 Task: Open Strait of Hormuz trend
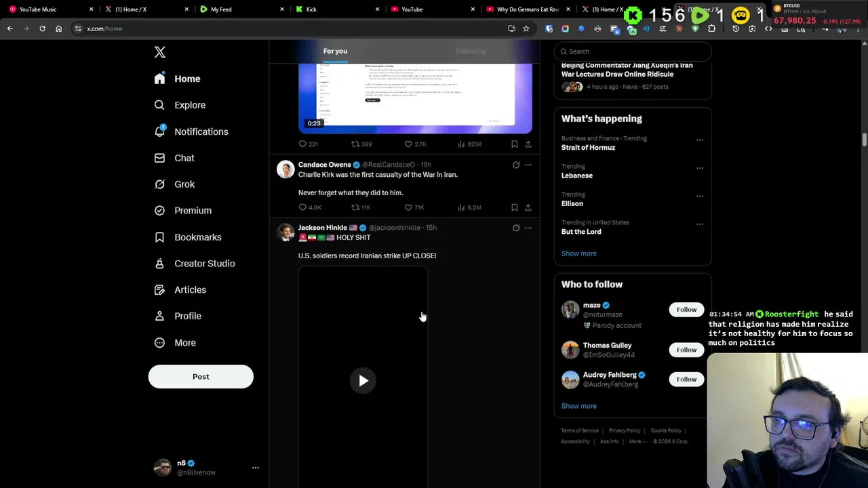coord(588,147)
